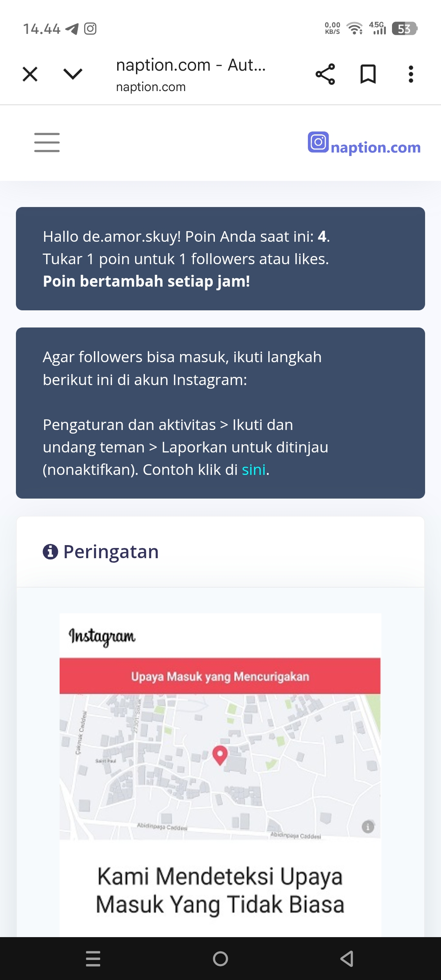Open the hamburger navigation menu
The width and height of the screenshot is (441, 980).
coord(47,143)
